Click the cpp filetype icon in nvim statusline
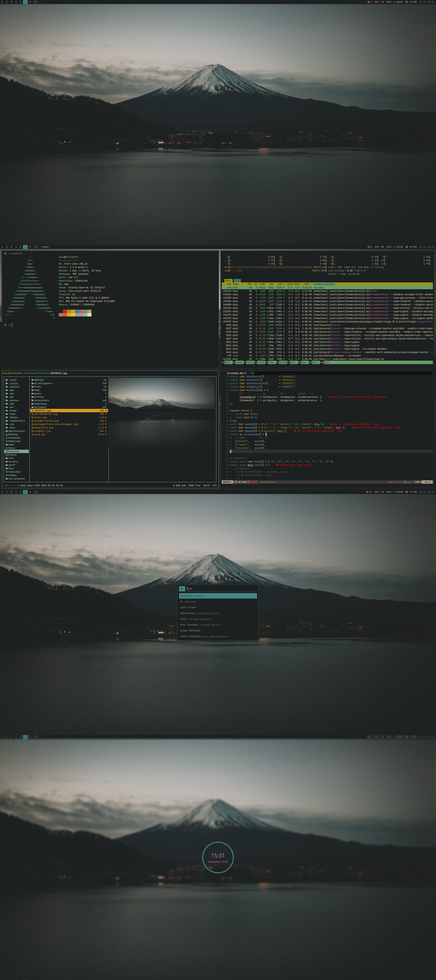Image resolution: width=436 pixels, height=980 pixels. (405, 482)
